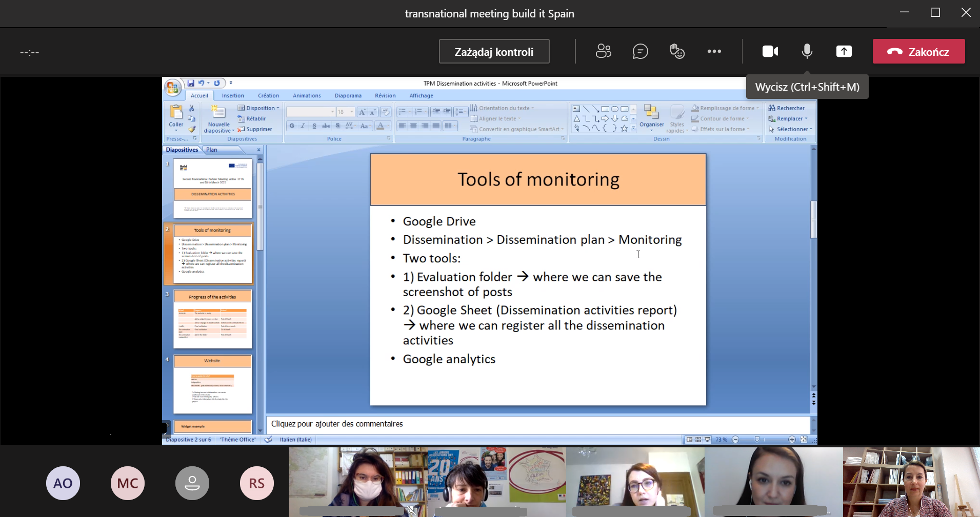Click the Nouvelle diapositive icon
Screen dimensions: 980x517
pos(218,112)
